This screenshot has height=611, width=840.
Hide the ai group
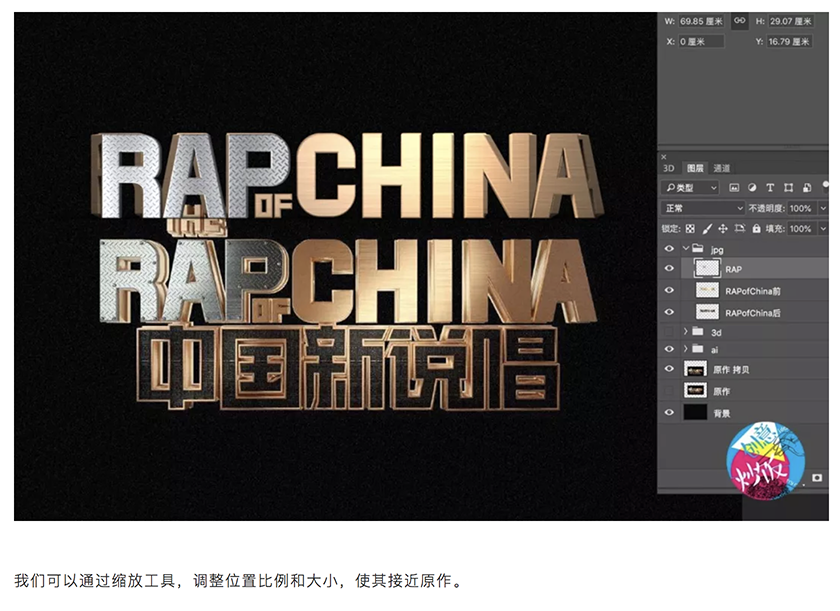click(x=669, y=349)
